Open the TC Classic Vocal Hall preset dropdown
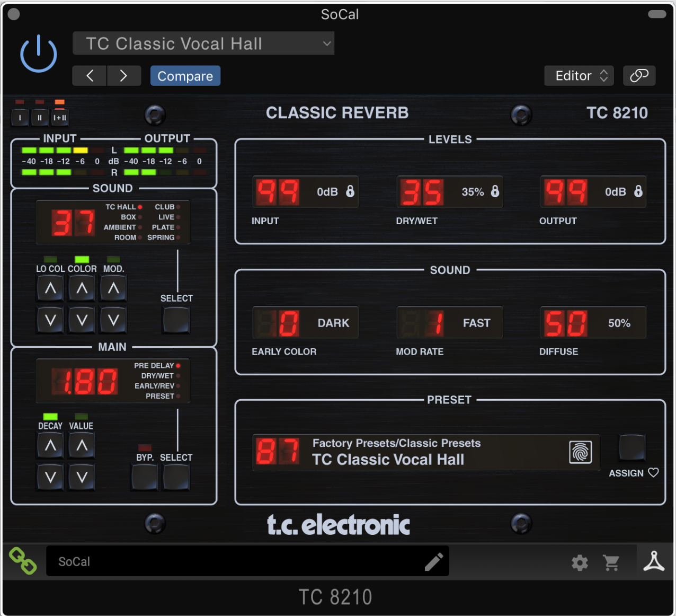Screen dimensions: 676x616 tap(203, 43)
